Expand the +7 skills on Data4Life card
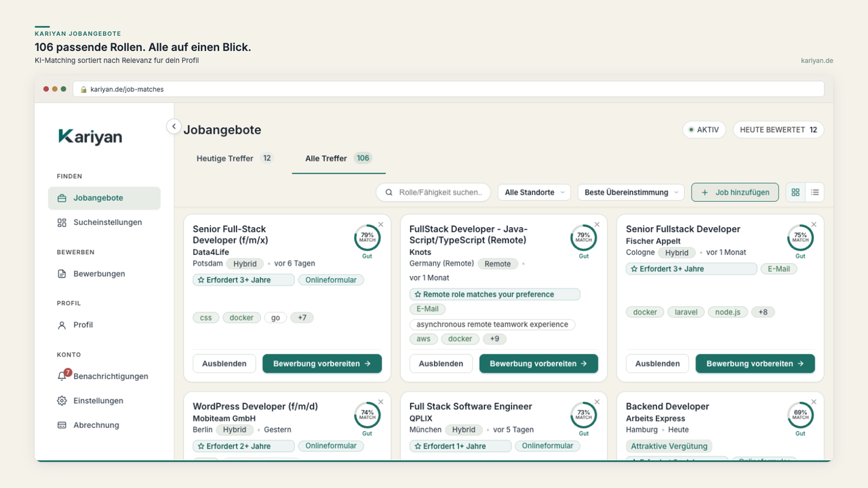The width and height of the screenshot is (868, 488). (x=302, y=318)
